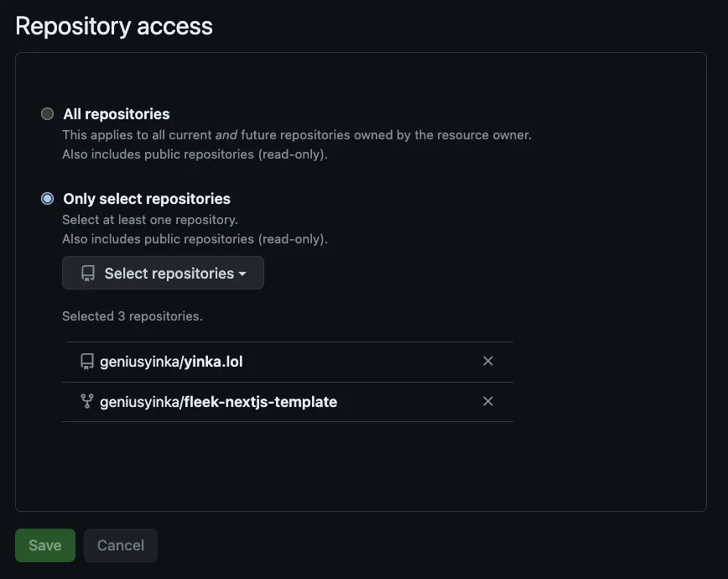The image size is (728, 579).
Task: Click the geniusyinka/fleek-nextjs-template repository name
Action: click(218, 402)
